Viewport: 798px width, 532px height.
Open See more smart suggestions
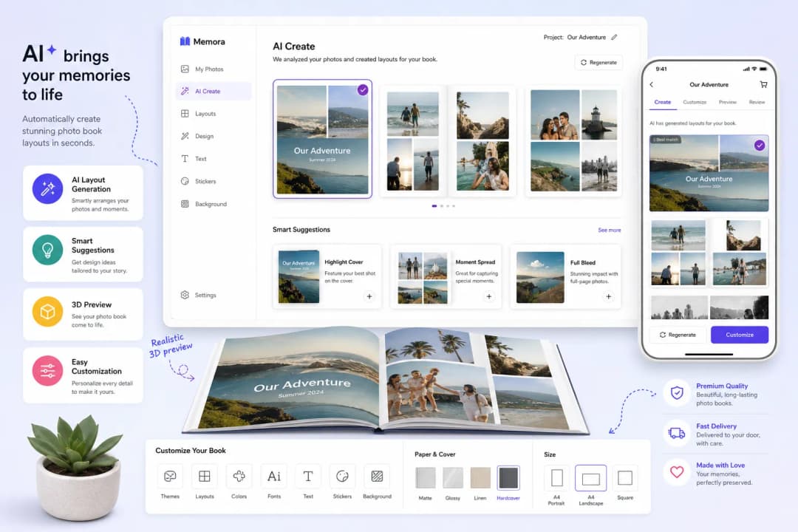[x=609, y=230]
